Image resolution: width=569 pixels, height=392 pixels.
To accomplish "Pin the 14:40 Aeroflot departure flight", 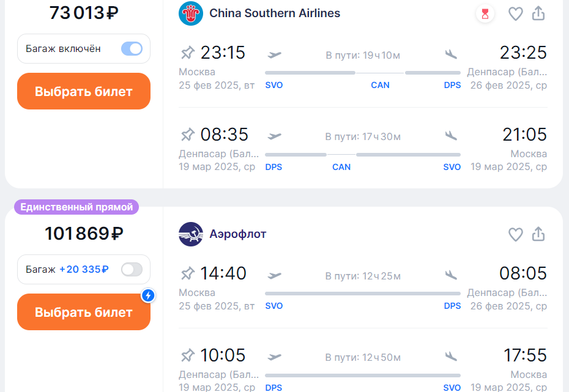I will point(188,273).
